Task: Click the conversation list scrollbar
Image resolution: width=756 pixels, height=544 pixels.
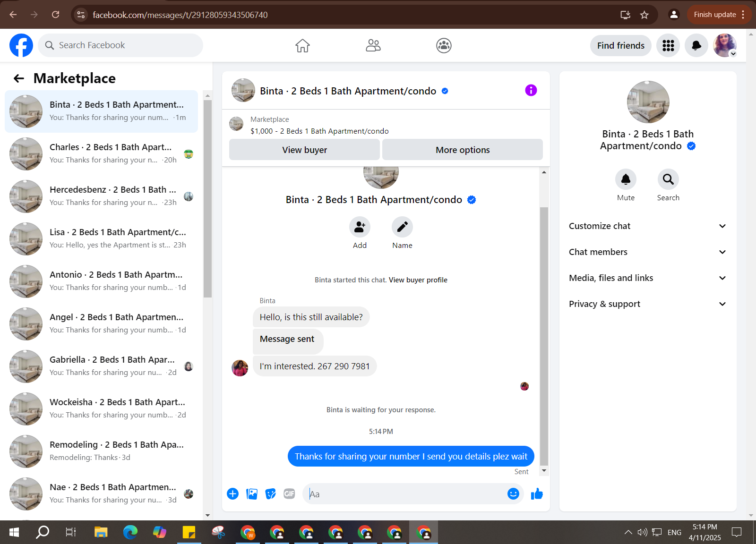Action: [207, 198]
